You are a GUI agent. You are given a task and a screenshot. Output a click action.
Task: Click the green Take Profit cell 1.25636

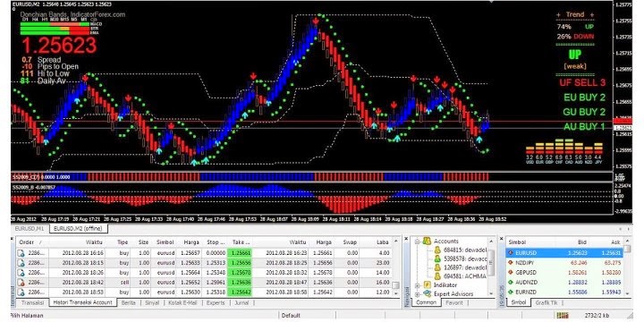(x=239, y=283)
